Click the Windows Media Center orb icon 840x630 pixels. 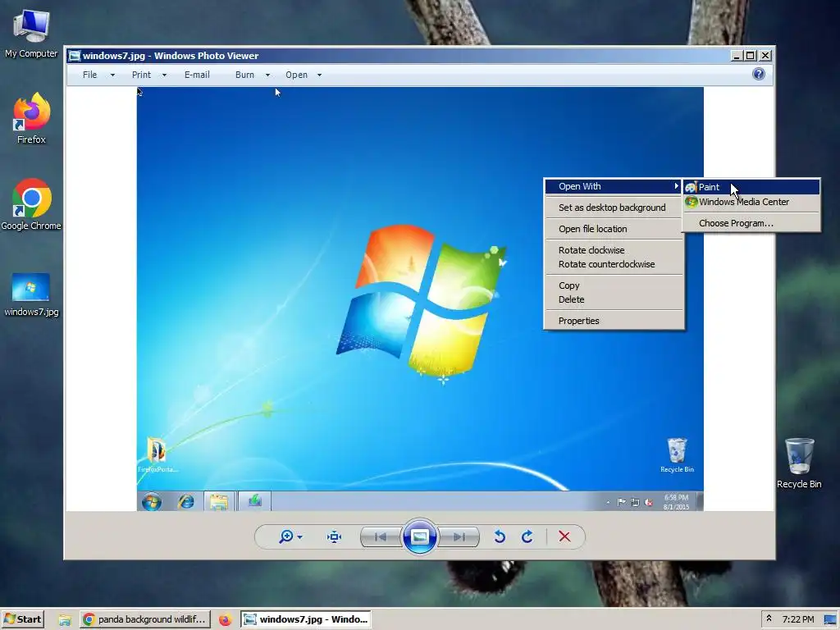tap(691, 202)
